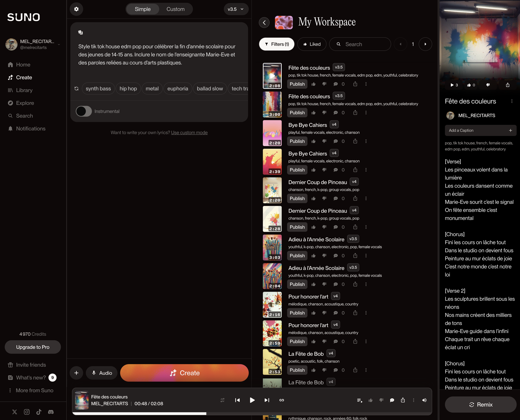520x420 pixels.
Task: Click the Remix button
Action: click(481, 405)
